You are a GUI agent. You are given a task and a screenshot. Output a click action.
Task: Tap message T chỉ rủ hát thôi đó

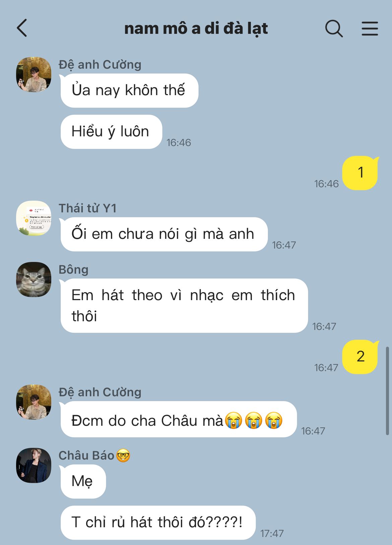[x=158, y=523]
